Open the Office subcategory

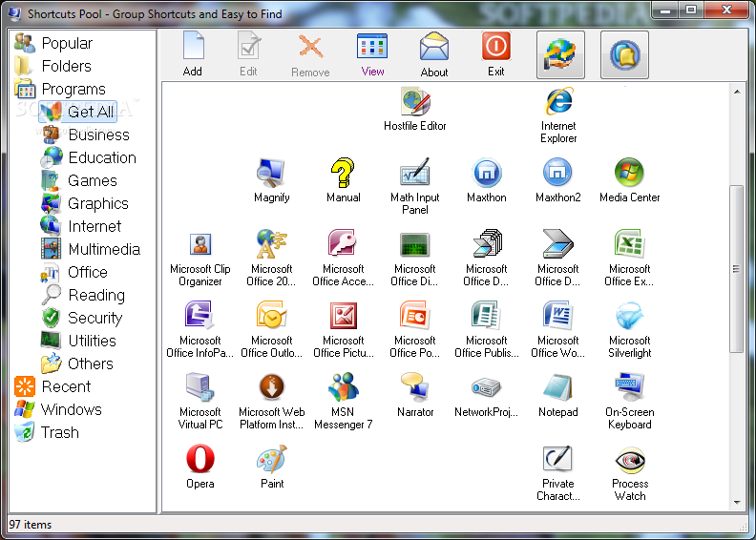74,272
